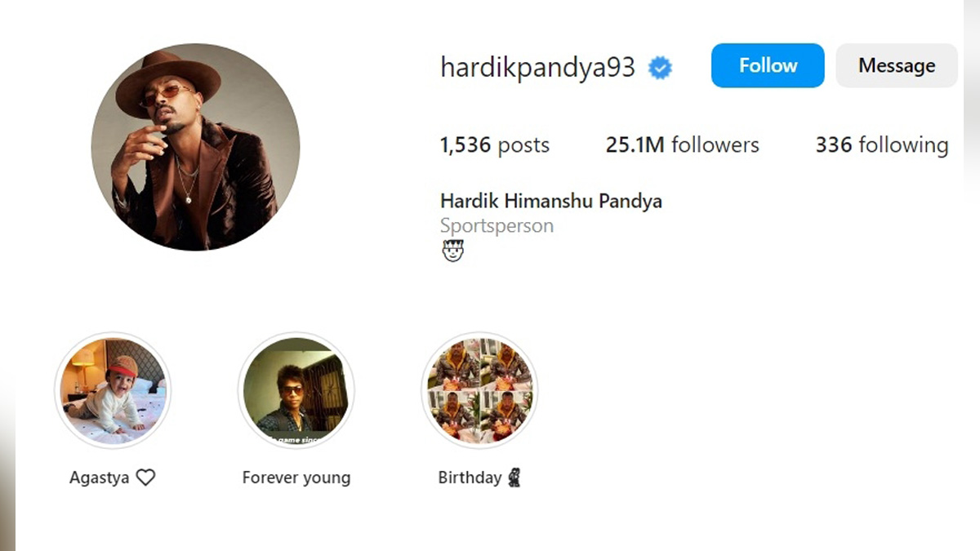View the 25.1M followers list

[682, 145]
